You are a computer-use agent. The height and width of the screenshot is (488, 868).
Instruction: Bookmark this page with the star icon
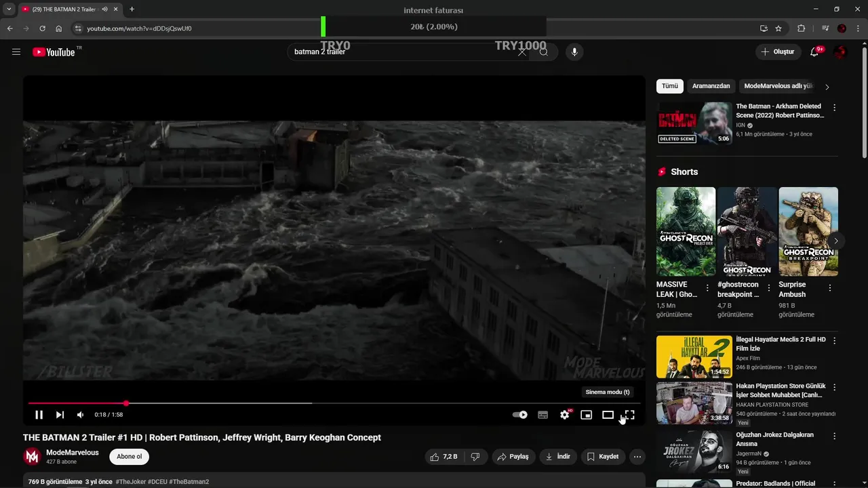tap(778, 28)
